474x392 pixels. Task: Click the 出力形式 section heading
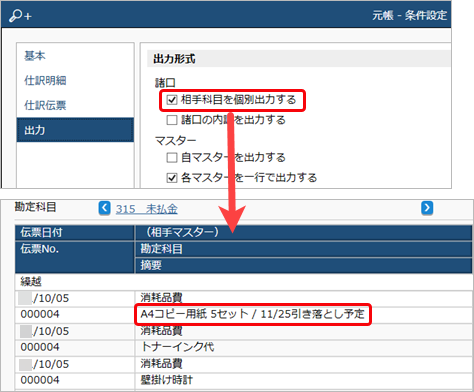[x=174, y=59]
